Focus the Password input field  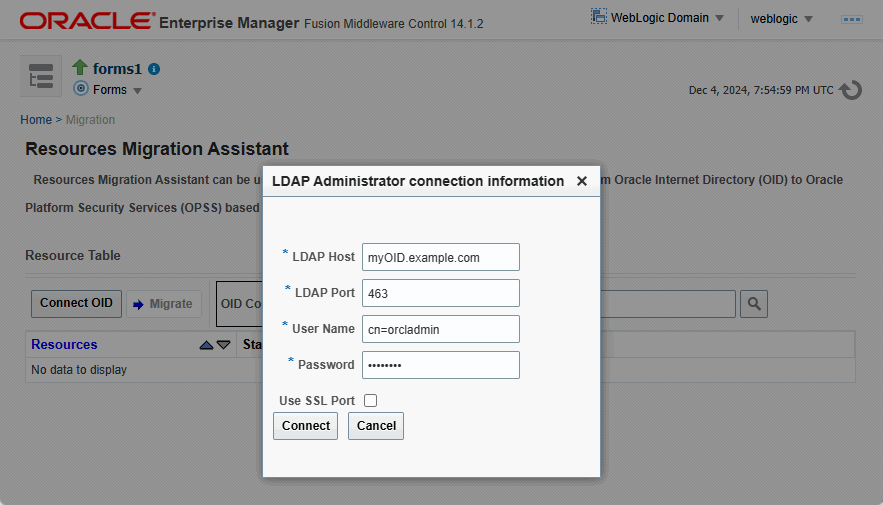click(x=440, y=365)
